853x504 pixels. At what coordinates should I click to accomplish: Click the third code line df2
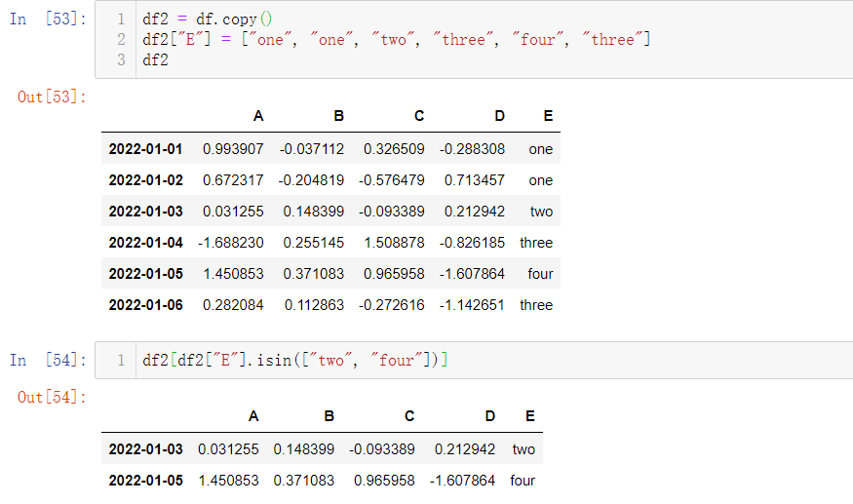tap(156, 59)
